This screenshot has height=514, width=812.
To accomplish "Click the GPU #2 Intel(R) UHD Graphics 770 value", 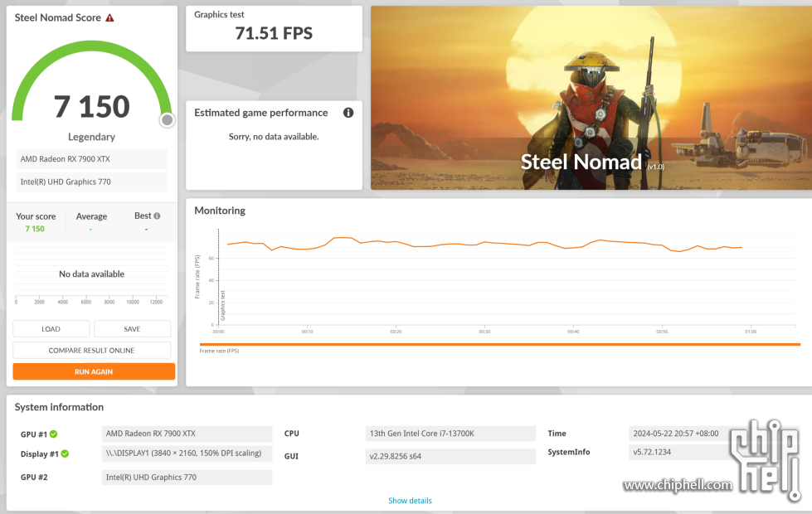I will 187,478.
